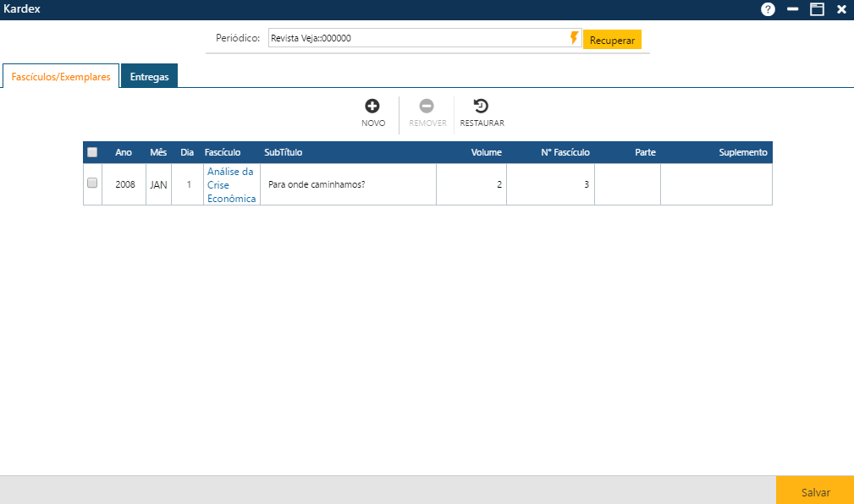Screen dimensions: 854x504
Task: Click inside the Periódico text field
Action: click(x=381, y=39)
